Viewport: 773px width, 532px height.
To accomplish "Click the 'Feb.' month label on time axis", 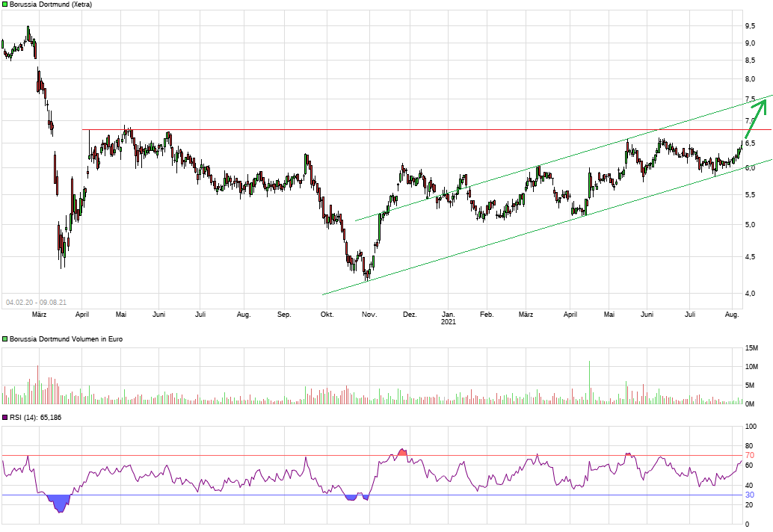I will click(x=487, y=315).
